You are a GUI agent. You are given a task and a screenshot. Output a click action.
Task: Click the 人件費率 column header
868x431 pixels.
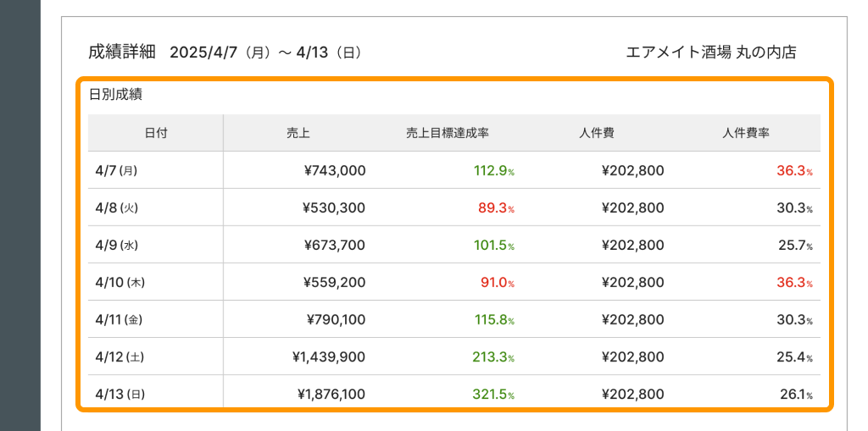746,133
